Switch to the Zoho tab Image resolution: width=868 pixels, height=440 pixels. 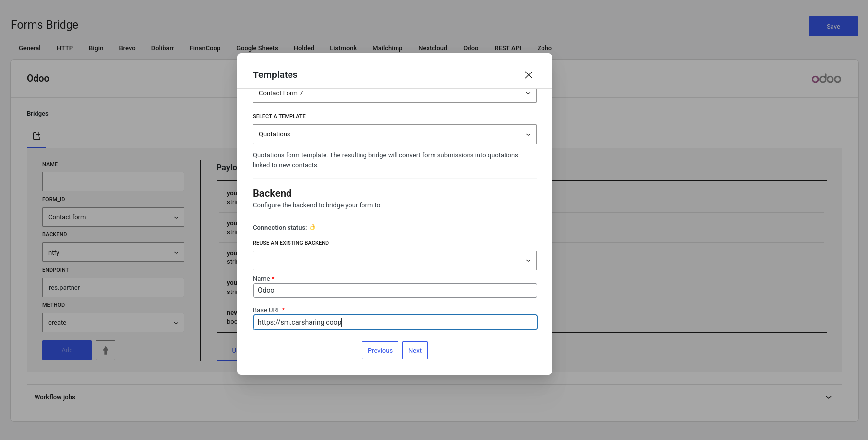pyautogui.click(x=544, y=48)
